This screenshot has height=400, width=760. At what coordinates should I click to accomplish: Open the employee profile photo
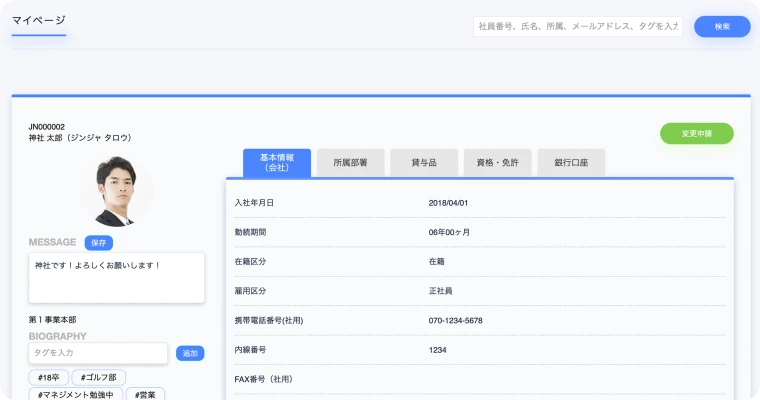pyautogui.click(x=117, y=190)
